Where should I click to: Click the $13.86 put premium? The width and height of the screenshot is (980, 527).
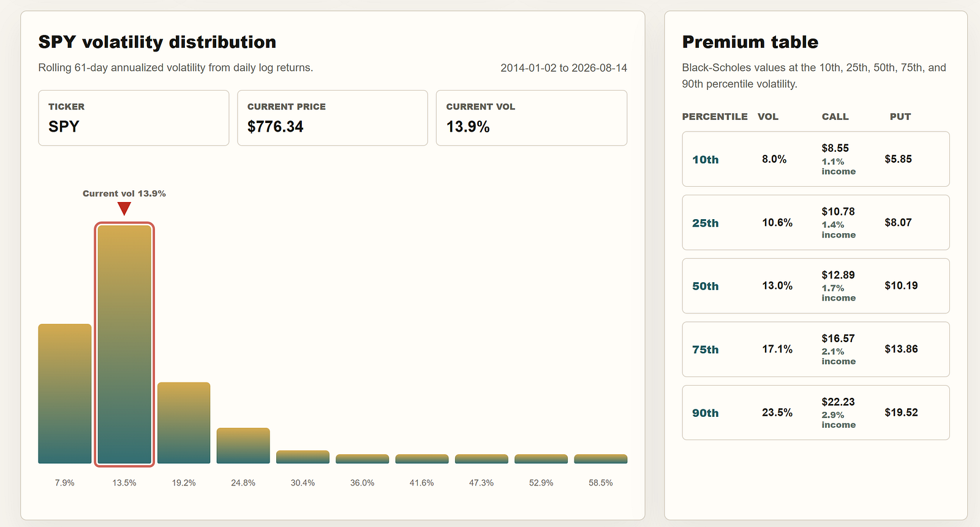pos(902,349)
